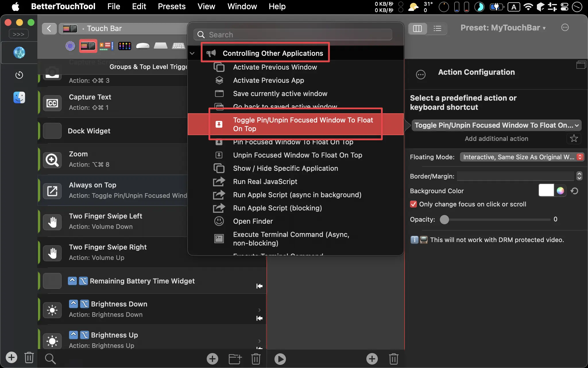Open the trigger search magnifier icon
This screenshot has width=588, height=368.
(x=50, y=359)
